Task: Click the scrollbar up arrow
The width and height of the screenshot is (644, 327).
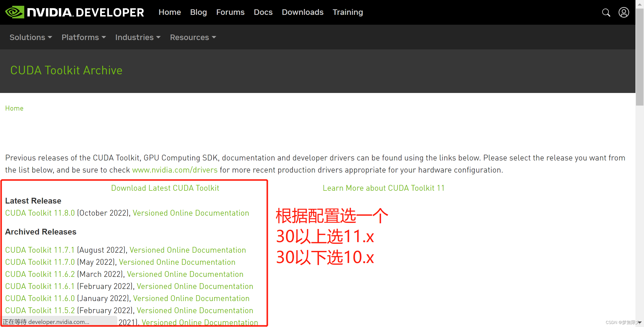Action: tap(640, 4)
